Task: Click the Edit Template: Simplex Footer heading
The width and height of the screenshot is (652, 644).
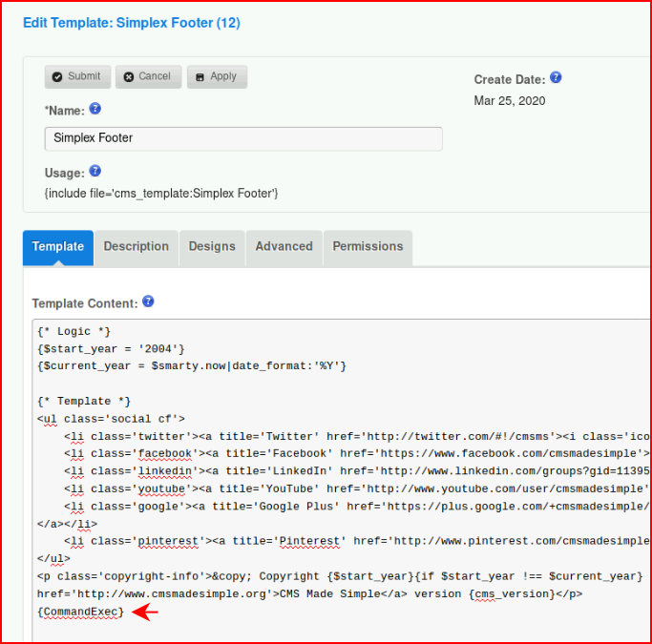Action: pos(132,23)
